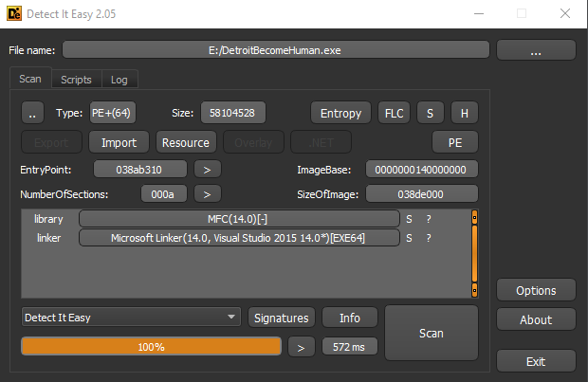Screen dimensions: 588x382
Task: Click the browse file "..." button
Action: [536, 50]
